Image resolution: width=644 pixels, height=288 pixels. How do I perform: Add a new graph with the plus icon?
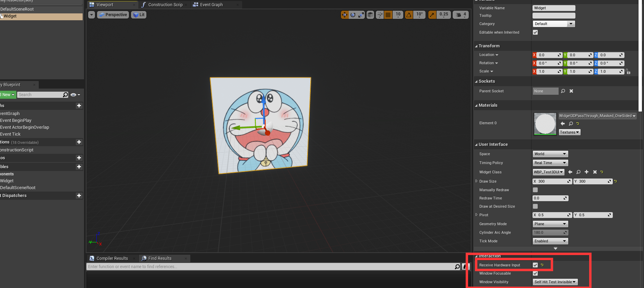(79, 106)
